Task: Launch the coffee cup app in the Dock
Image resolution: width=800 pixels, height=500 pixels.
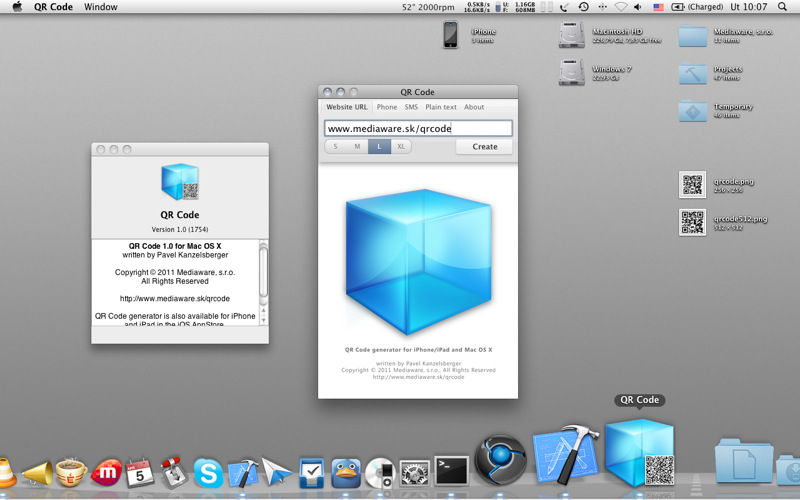Action: point(71,472)
